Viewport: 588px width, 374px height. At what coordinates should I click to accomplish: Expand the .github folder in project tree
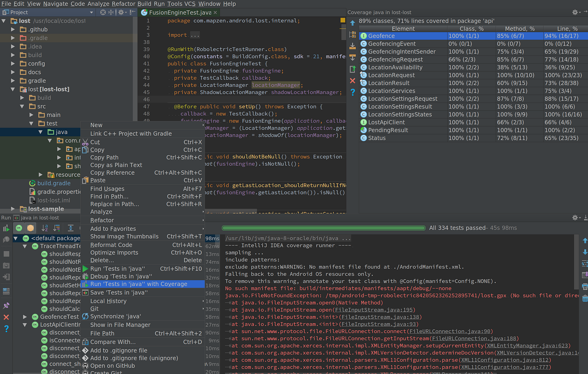[13, 29]
